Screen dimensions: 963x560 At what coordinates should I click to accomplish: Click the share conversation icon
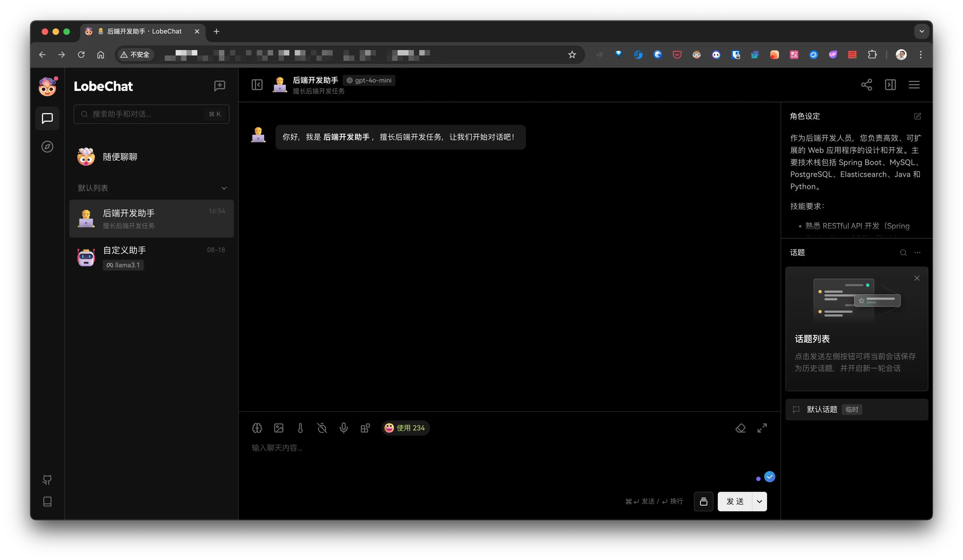pyautogui.click(x=866, y=85)
